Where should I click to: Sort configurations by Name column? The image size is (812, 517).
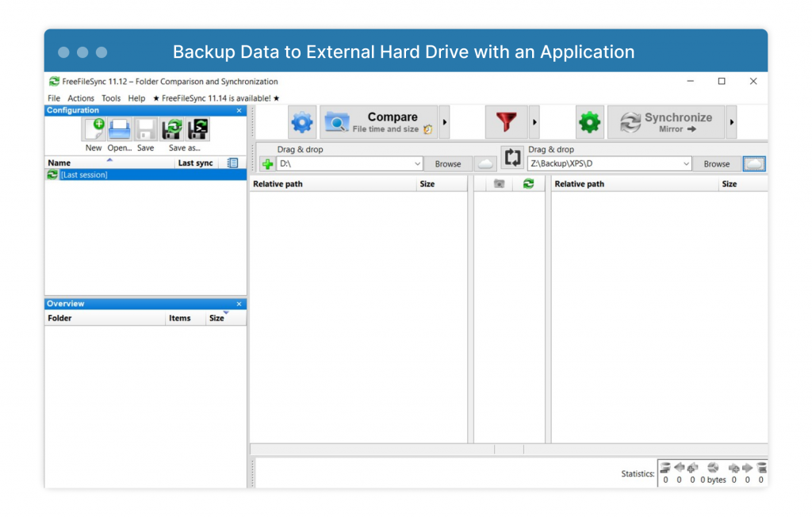pyautogui.click(x=109, y=163)
